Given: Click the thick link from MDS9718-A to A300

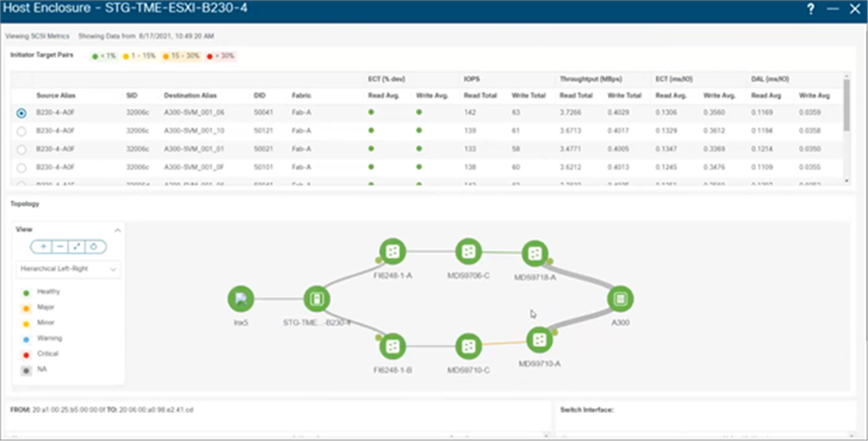Looking at the screenshot, I should pyautogui.click(x=581, y=277).
